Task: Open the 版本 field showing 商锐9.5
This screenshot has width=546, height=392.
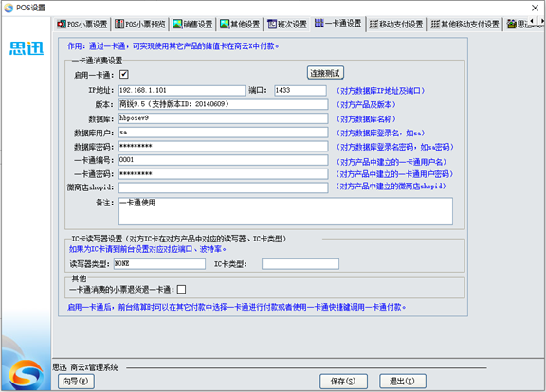Action: coord(223,104)
